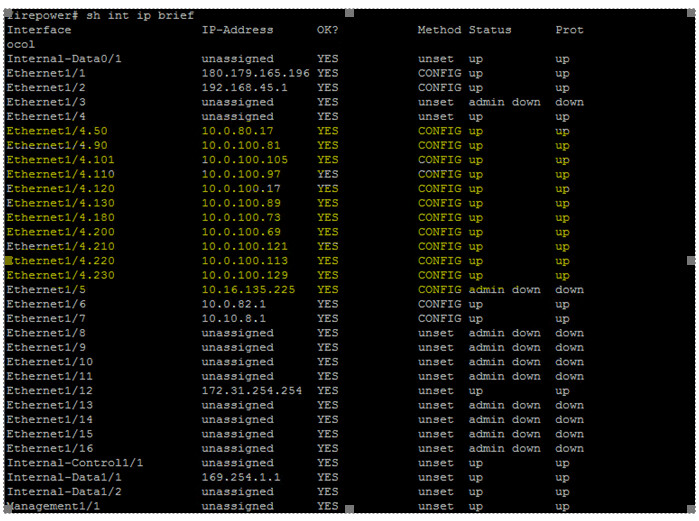Click 'admin down' status for Ethernet1/3

point(504,102)
